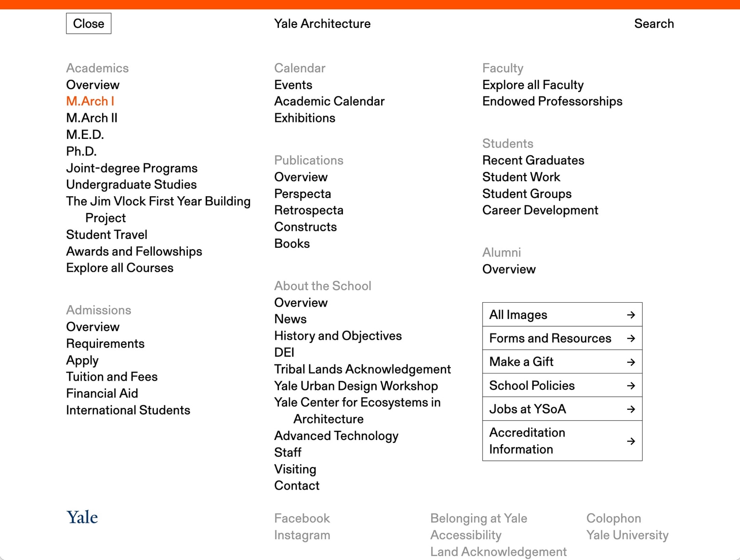Click the arrow beside Jobs at YSoA
This screenshot has height=560, width=740.
click(x=631, y=409)
